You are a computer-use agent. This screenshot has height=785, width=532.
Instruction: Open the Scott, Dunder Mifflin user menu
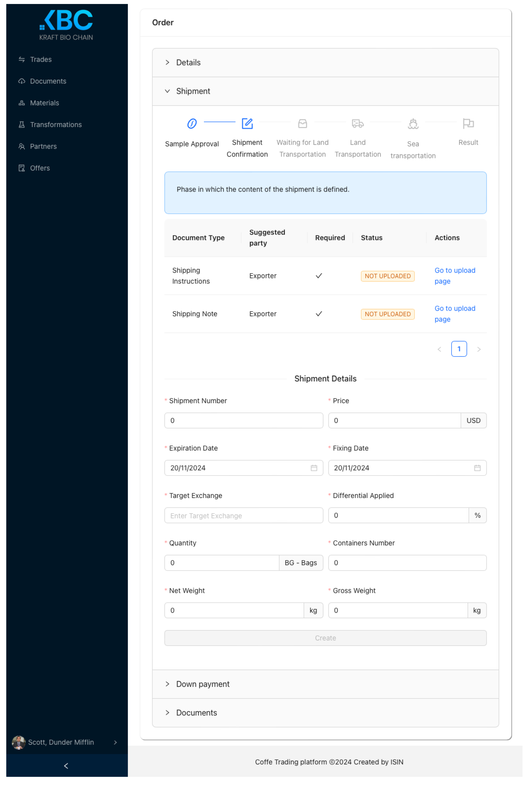[x=66, y=742]
